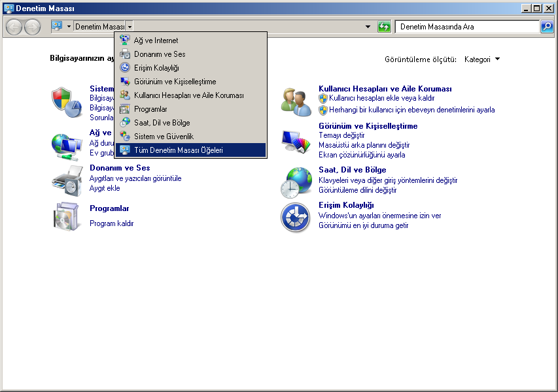Click the Denetim Masası title bar icon

9,8
